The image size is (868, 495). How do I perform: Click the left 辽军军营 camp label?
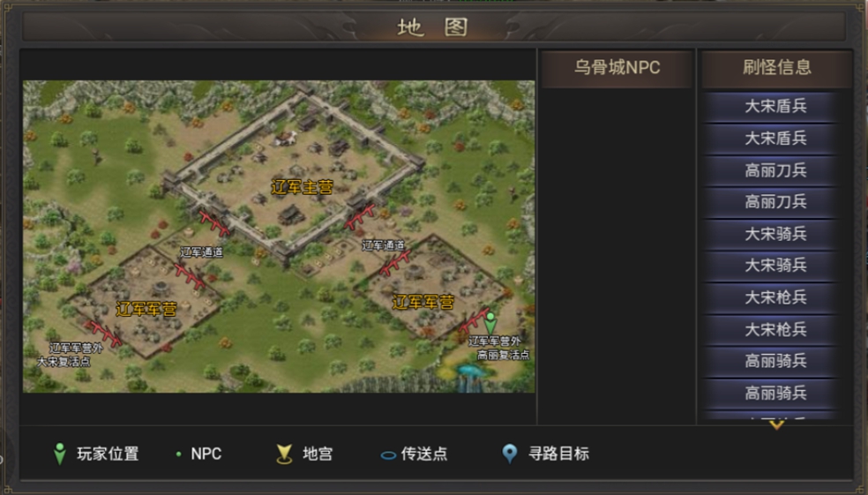(x=146, y=309)
